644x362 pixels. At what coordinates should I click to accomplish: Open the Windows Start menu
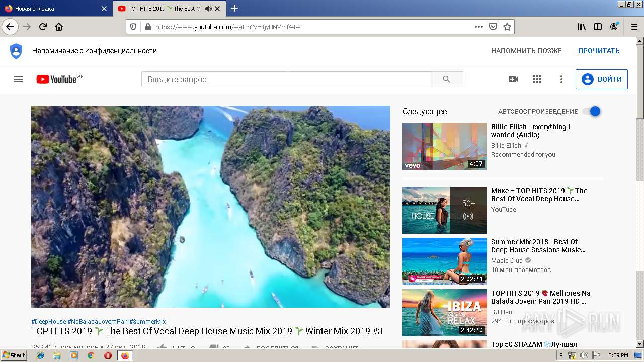[14, 355]
